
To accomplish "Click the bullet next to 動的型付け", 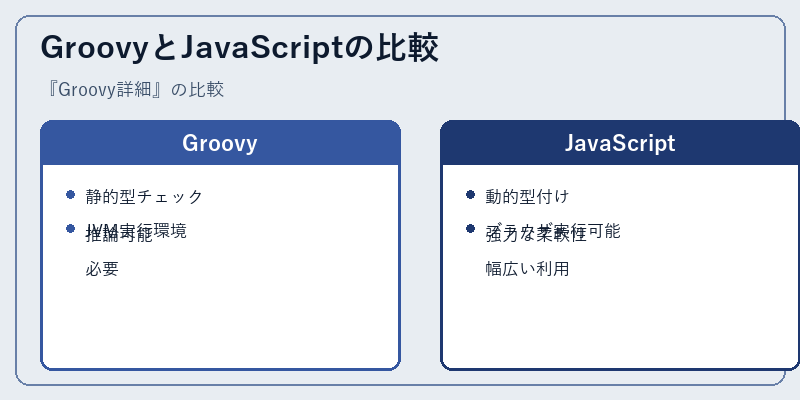I will [470, 194].
